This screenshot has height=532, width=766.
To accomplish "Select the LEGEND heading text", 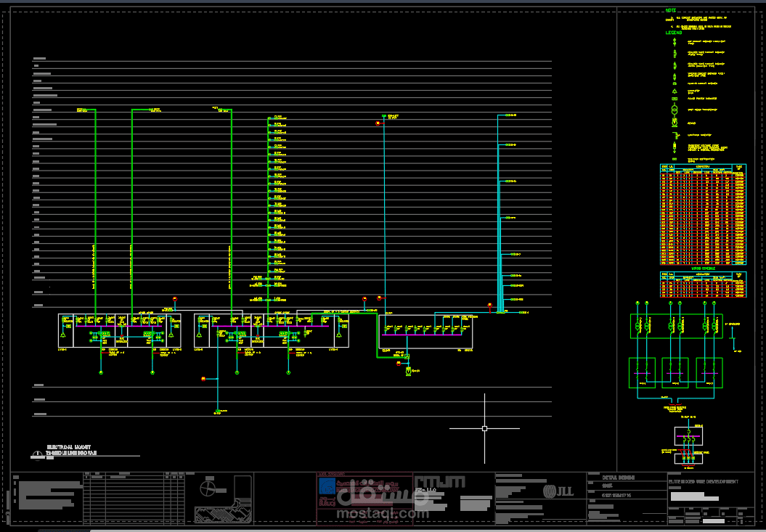I will 674,33.
